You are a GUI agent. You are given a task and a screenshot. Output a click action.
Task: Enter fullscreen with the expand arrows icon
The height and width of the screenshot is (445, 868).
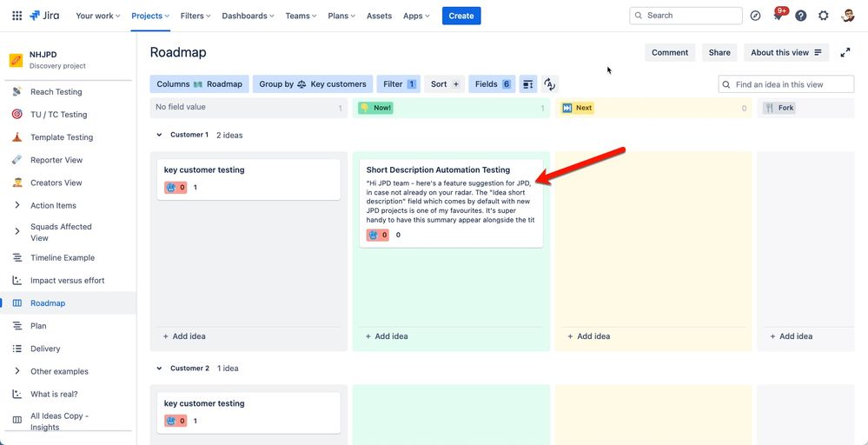click(x=845, y=52)
